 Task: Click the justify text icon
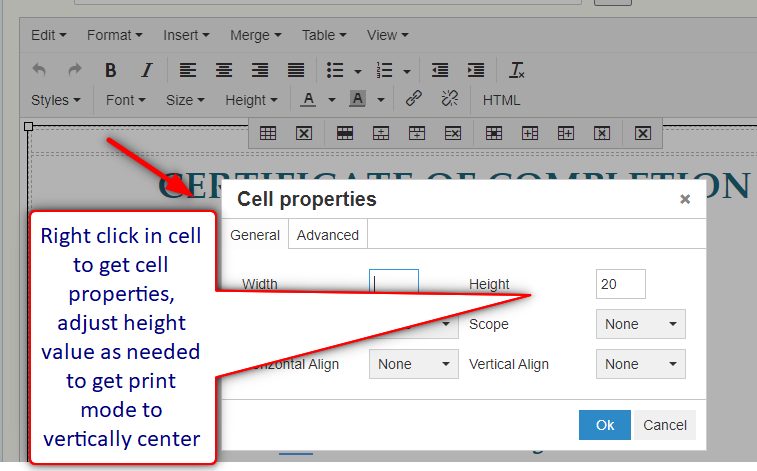[296, 70]
